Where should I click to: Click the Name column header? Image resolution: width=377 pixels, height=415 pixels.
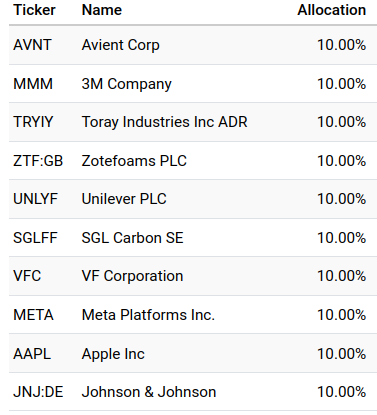(x=102, y=10)
